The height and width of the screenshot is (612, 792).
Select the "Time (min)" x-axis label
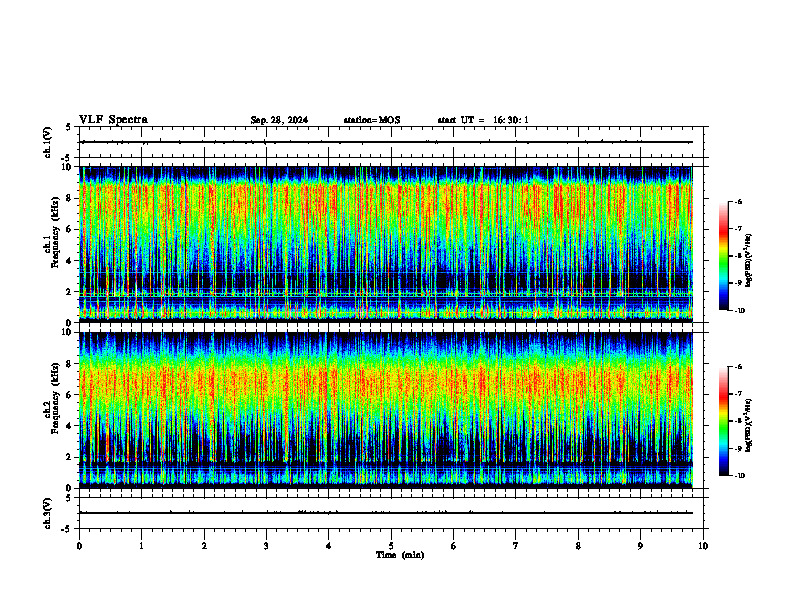(x=400, y=555)
